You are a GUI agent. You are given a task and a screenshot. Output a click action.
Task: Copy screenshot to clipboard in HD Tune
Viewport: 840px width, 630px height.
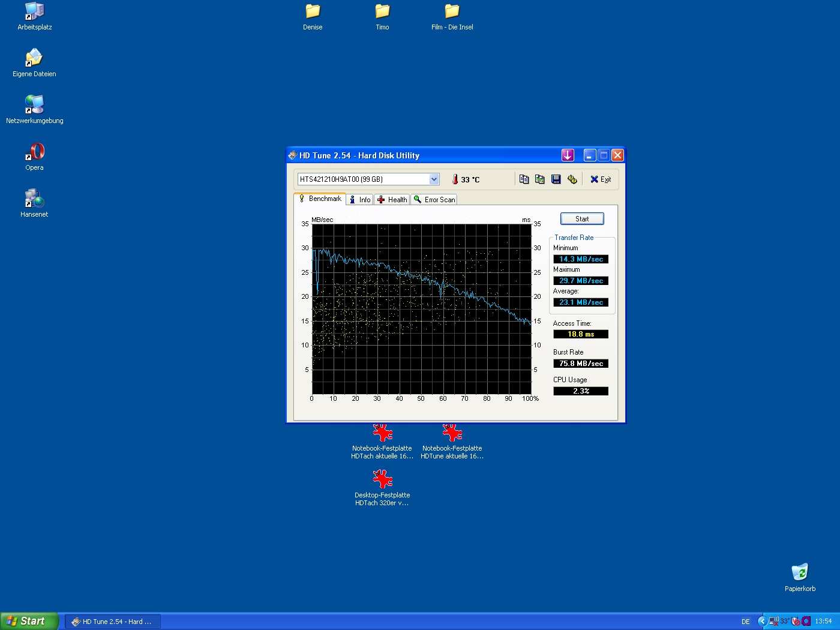539,179
